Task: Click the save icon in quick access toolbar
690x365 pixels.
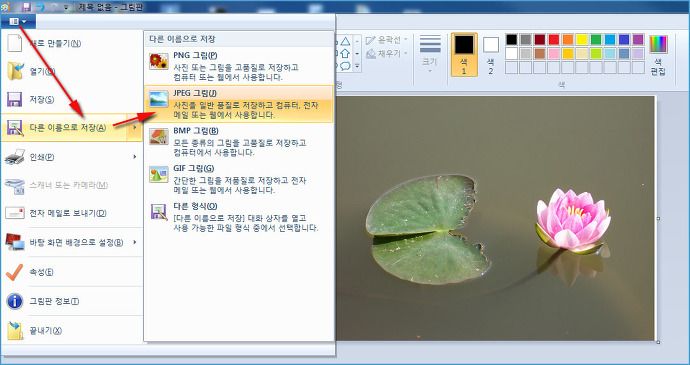Action: 26,7
